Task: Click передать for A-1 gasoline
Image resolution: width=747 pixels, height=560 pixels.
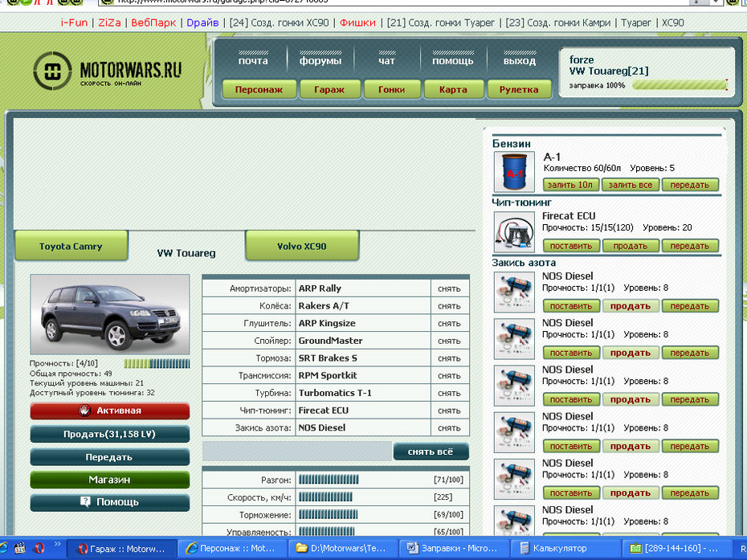Action: 690,185
